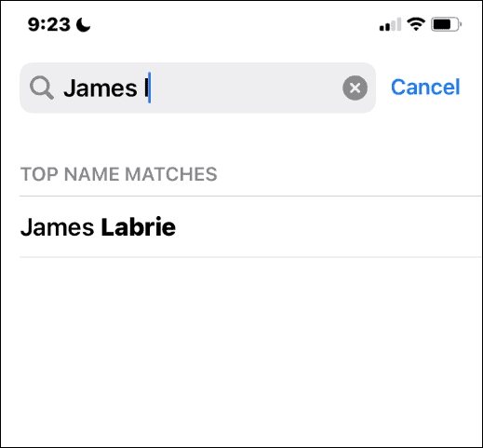This screenshot has height=448, width=483.
Task: Tap the 9:23 clock in status bar
Action: 49,24
